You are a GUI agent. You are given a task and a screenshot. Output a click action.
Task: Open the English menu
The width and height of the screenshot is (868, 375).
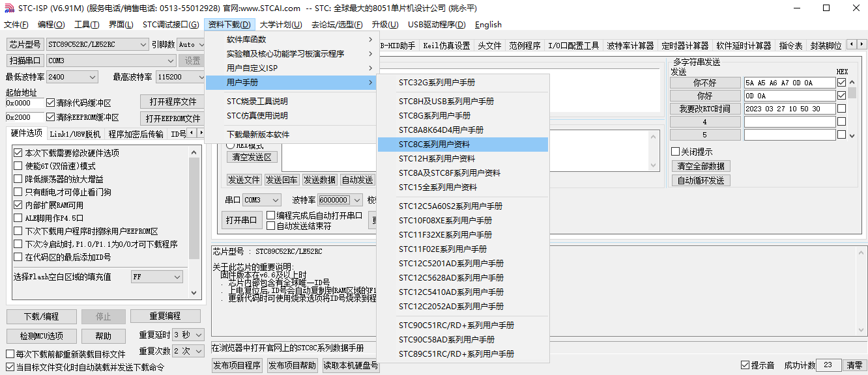point(488,25)
